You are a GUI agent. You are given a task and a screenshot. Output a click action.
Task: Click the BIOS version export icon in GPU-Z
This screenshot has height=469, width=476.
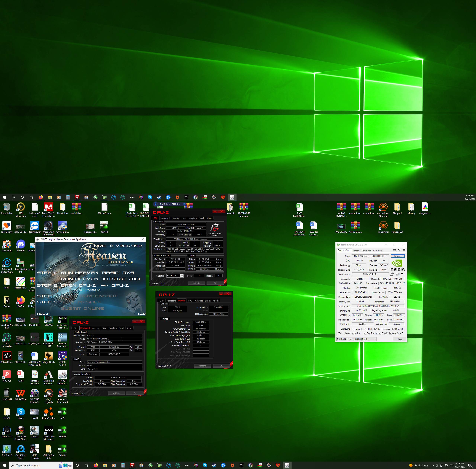click(x=392, y=274)
